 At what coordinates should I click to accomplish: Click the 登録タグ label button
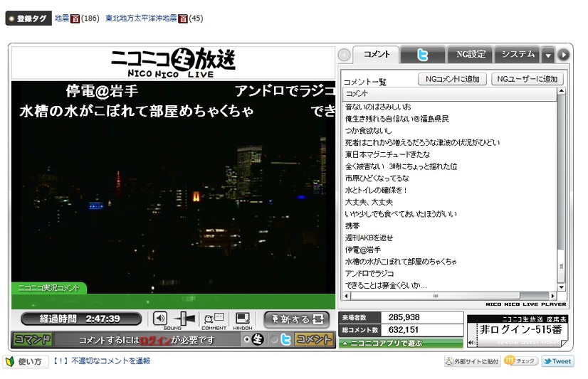[x=28, y=18]
